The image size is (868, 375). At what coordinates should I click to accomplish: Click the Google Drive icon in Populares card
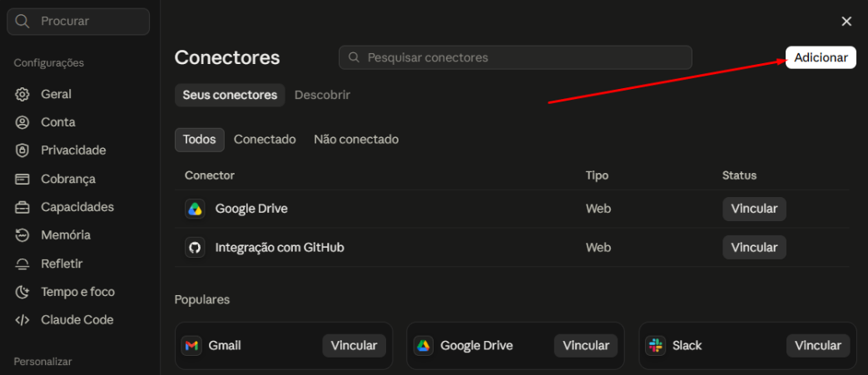(424, 346)
